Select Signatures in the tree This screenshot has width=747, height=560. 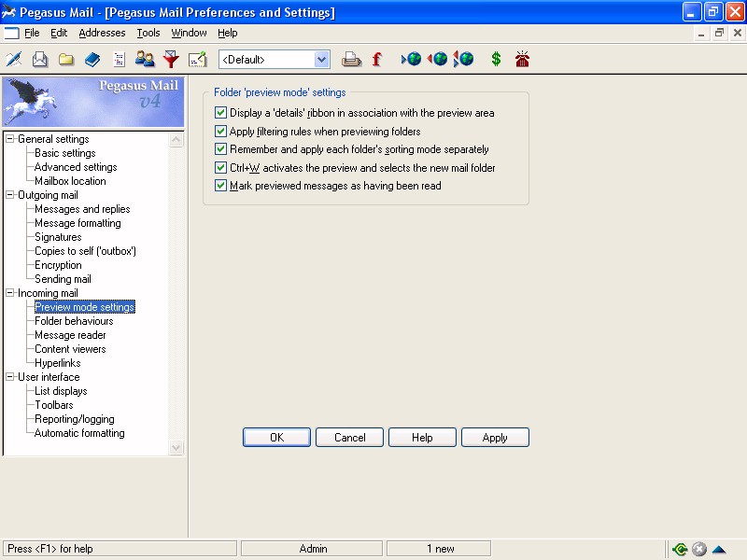pyautogui.click(x=58, y=237)
